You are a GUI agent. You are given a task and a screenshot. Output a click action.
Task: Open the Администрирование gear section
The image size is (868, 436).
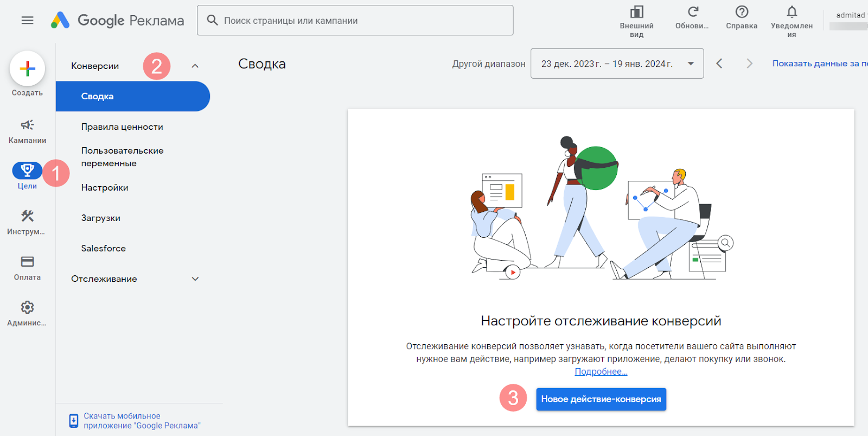point(27,308)
